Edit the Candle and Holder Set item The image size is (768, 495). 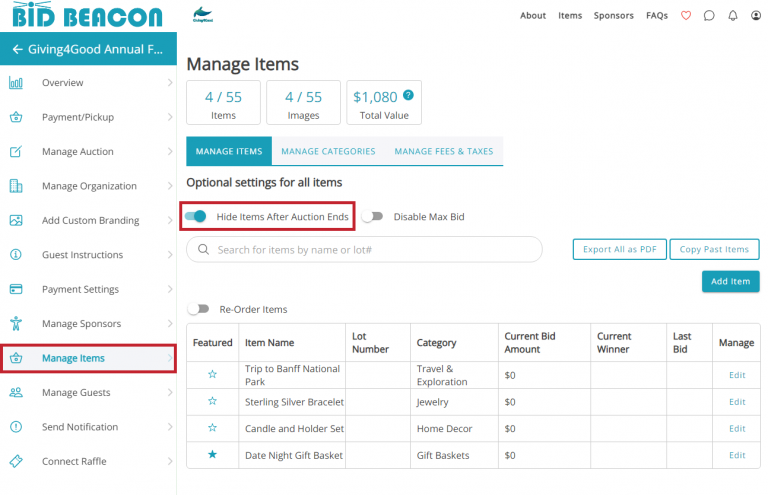tap(737, 428)
